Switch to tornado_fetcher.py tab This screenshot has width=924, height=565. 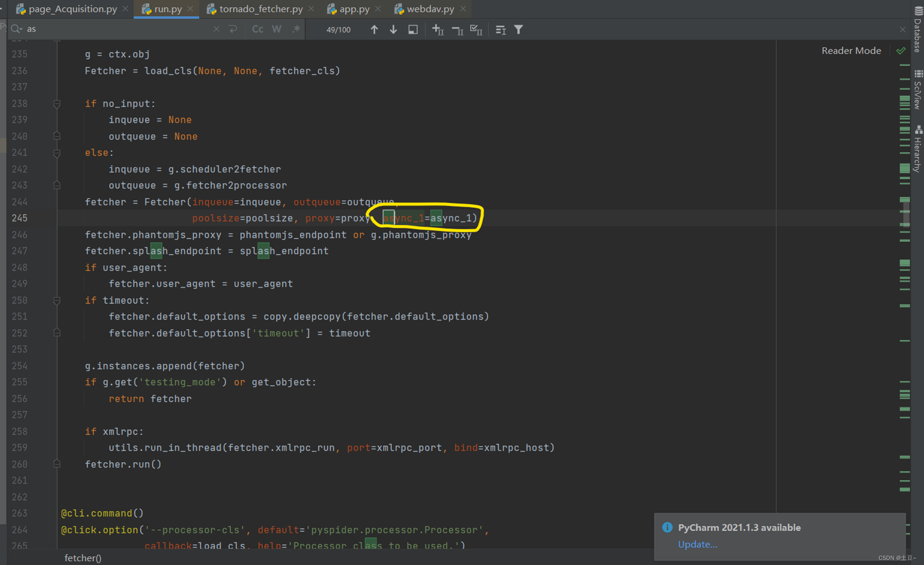261,9
